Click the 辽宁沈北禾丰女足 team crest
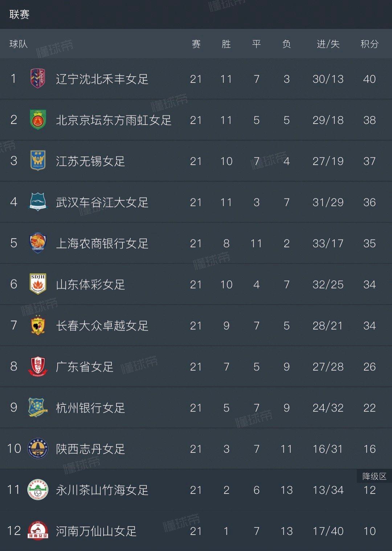Screen dimensions: 392x551 38,79
